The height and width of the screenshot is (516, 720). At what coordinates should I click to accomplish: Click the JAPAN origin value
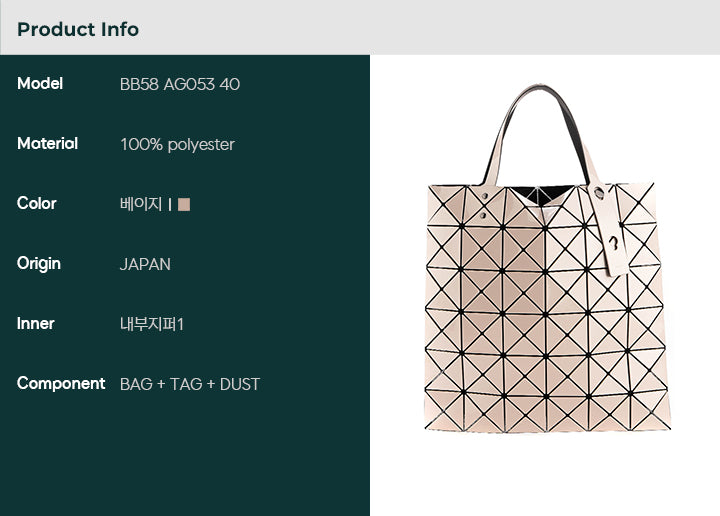(x=145, y=264)
